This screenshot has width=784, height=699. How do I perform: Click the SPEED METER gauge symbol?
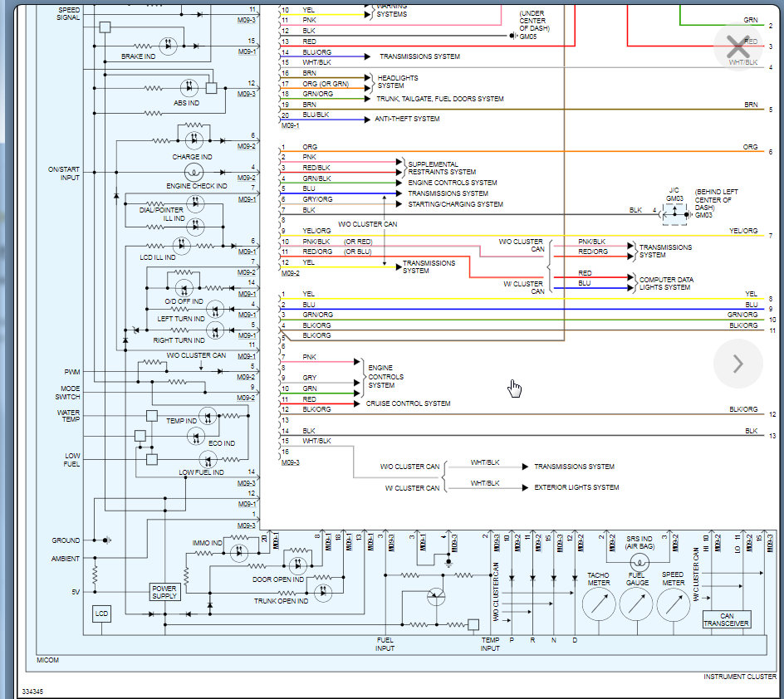pyautogui.click(x=674, y=604)
